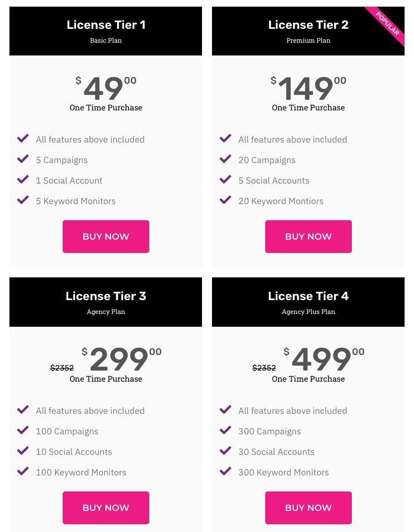Click the checkmark beside '1 Social Account'
The height and width of the screenshot is (532, 414).
pos(23,180)
